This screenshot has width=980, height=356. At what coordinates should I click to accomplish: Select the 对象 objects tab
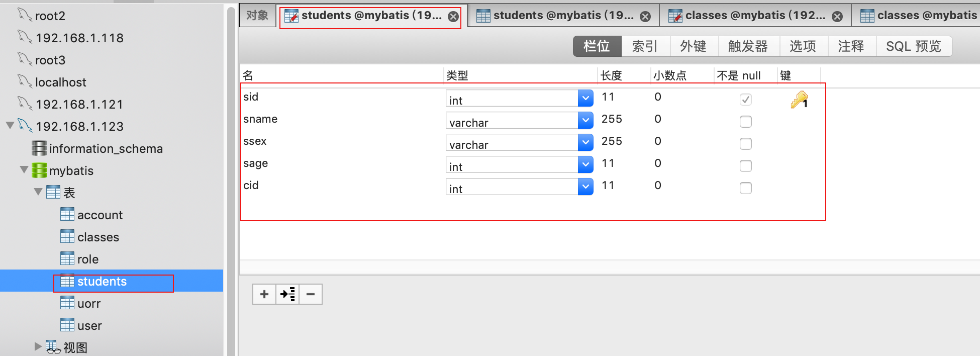pyautogui.click(x=257, y=16)
